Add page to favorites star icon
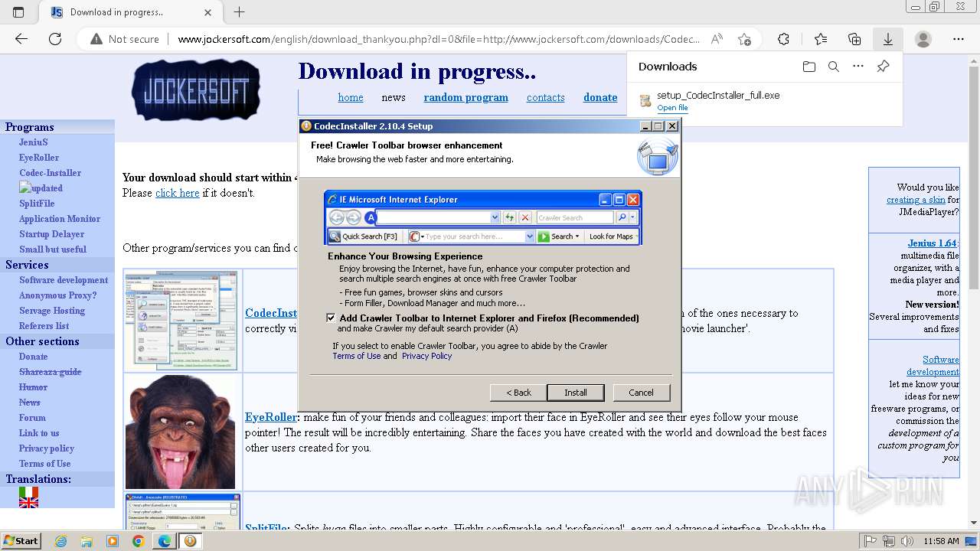Image resolution: width=980 pixels, height=551 pixels. tap(744, 39)
